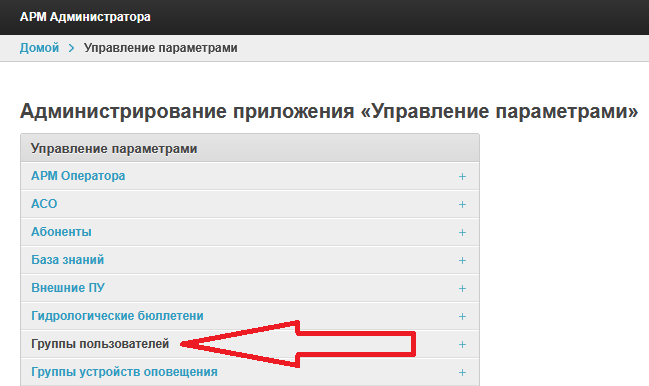Go to Домой in breadcrumb
The height and width of the screenshot is (386, 649).
tap(39, 48)
